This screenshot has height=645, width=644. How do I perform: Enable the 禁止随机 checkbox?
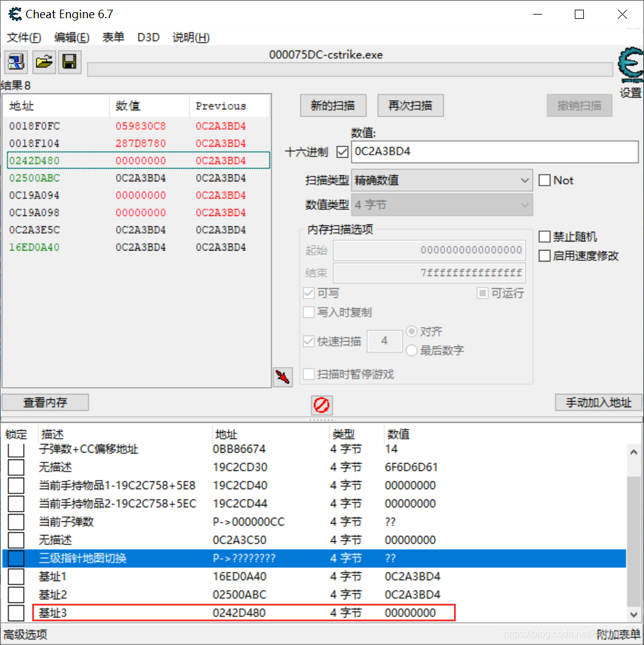(544, 237)
